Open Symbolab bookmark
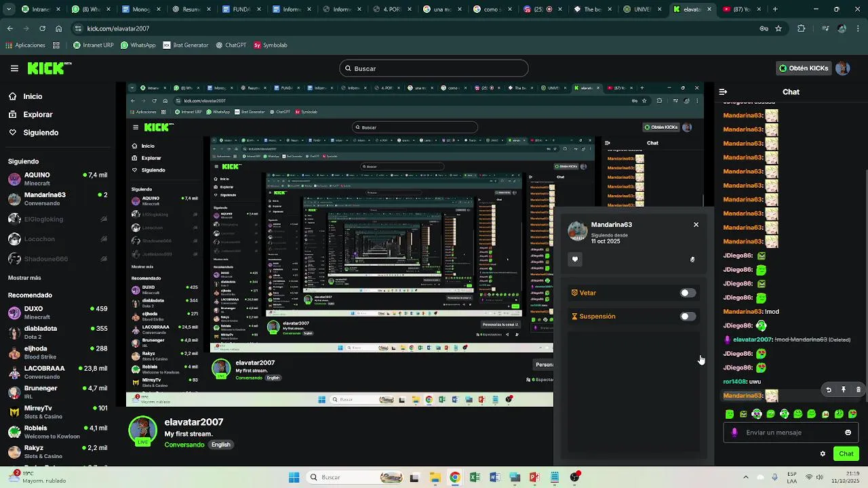 (271, 45)
